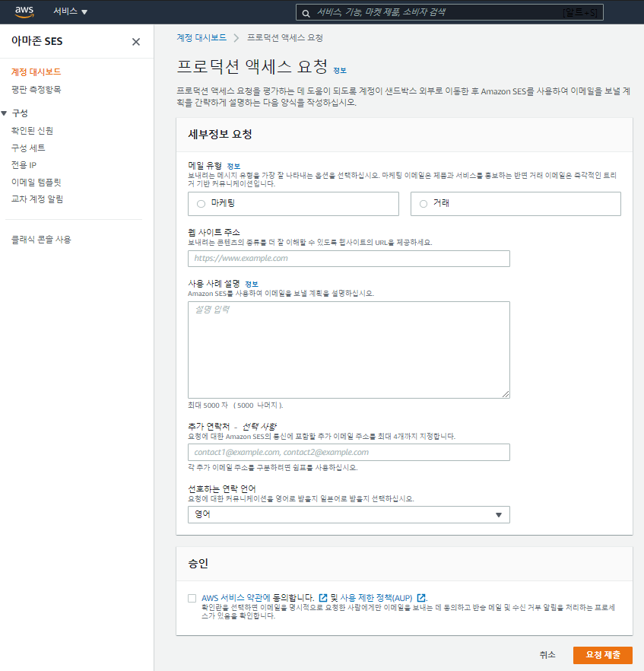Click the 선호하는 연락 언어 label
Viewport: 644px width, 671px height.
[x=222, y=488]
